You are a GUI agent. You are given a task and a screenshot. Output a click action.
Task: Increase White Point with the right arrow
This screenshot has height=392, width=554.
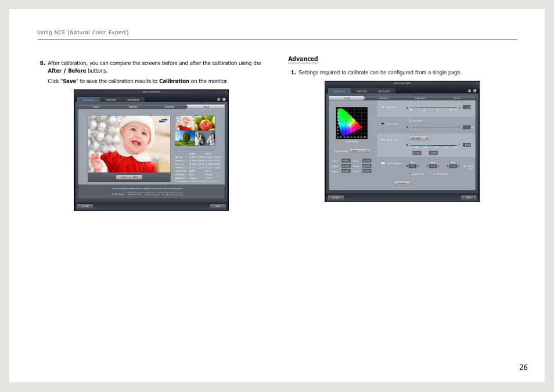pyautogui.click(x=459, y=145)
